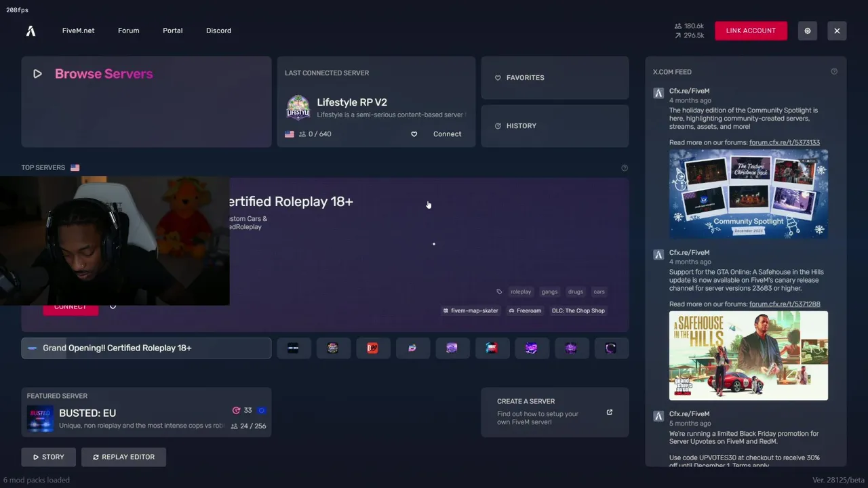This screenshot has width=868, height=488.
Task: Click the 296.5k stat
Action: 689,35
